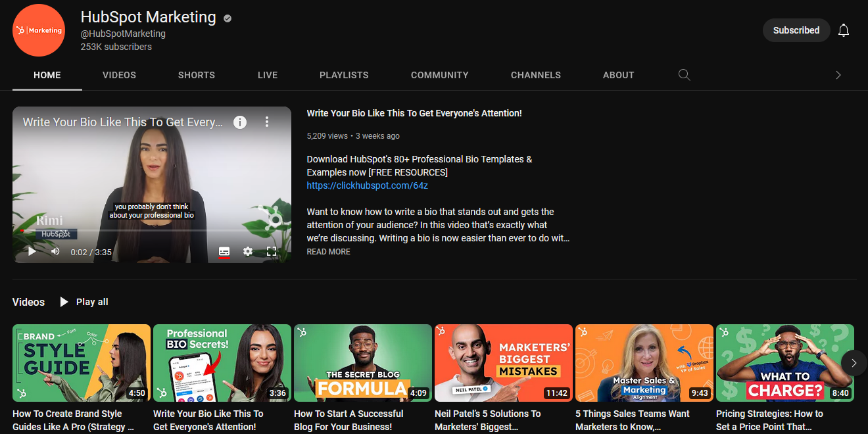Open the Professional Bio Secrets thumbnail
Viewport: 868px width, 434px height.
pos(222,363)
